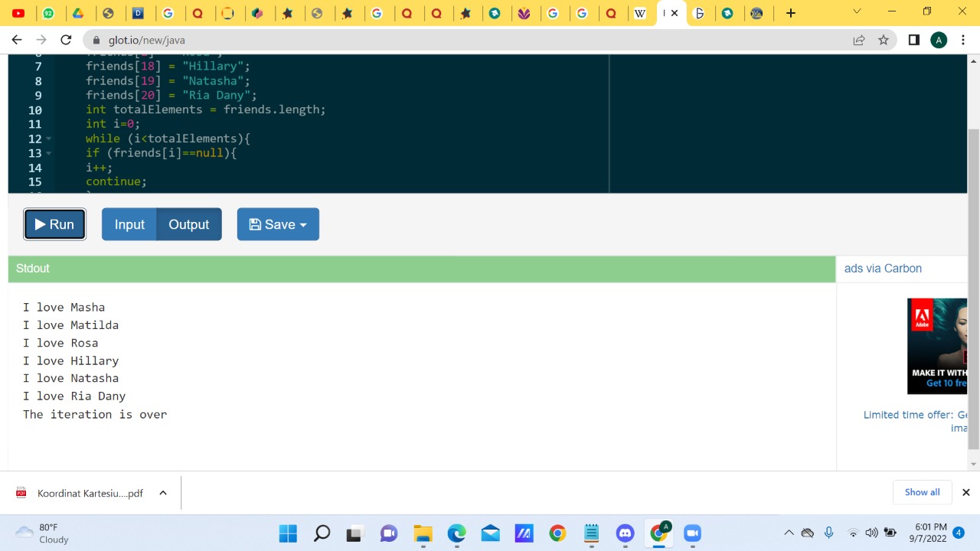The height and width of the screenshot is (551, 980).
Task: Go back to the previous page
Action: (17, 40)
